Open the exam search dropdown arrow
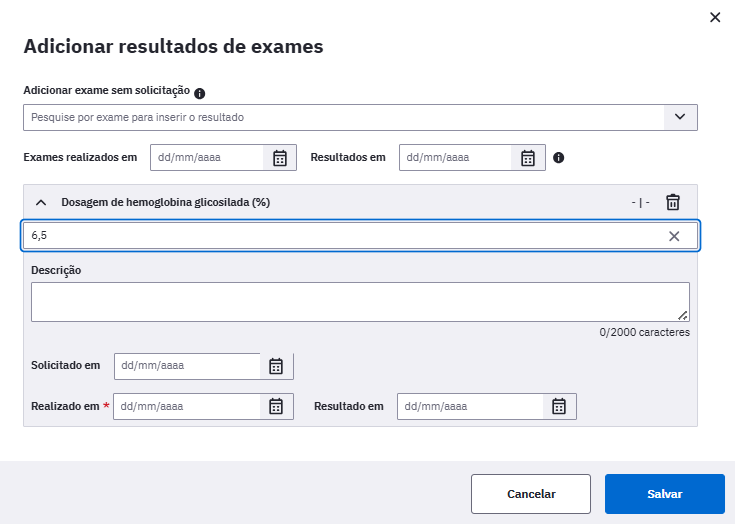The width and height of the screenshot is (735, 524). [x=680, y=117]
